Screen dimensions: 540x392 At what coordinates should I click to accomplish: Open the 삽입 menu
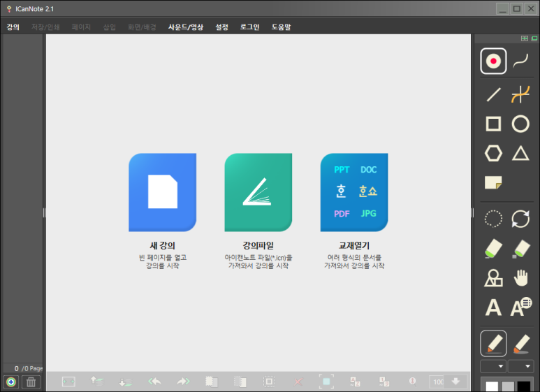point(110,27)
